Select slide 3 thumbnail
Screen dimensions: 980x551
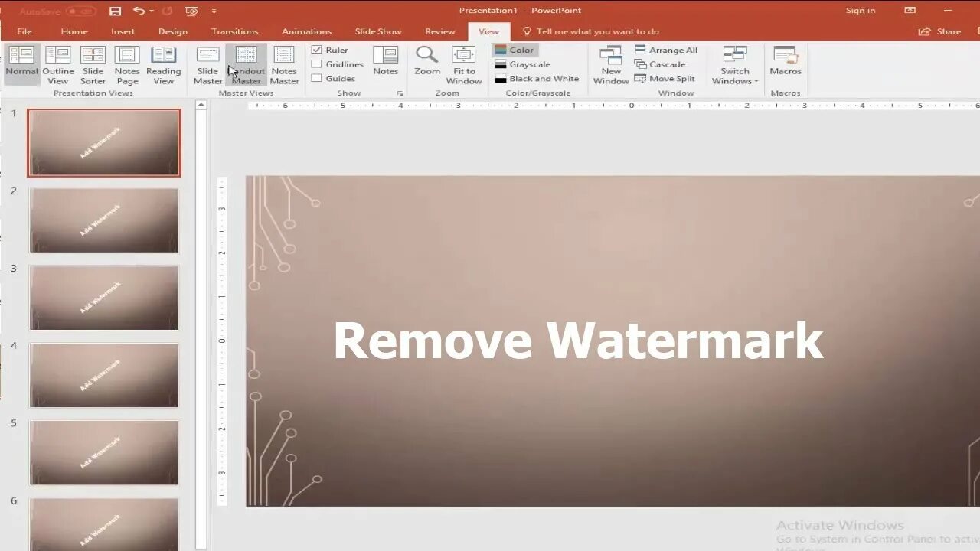[x=104, y=298]
